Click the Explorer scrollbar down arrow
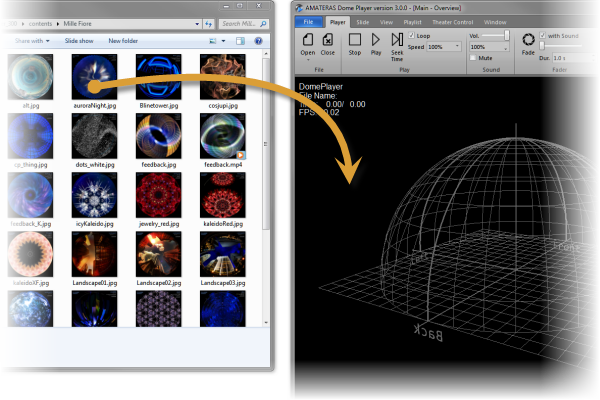600x400 pixels. click(x=266, y=323)
